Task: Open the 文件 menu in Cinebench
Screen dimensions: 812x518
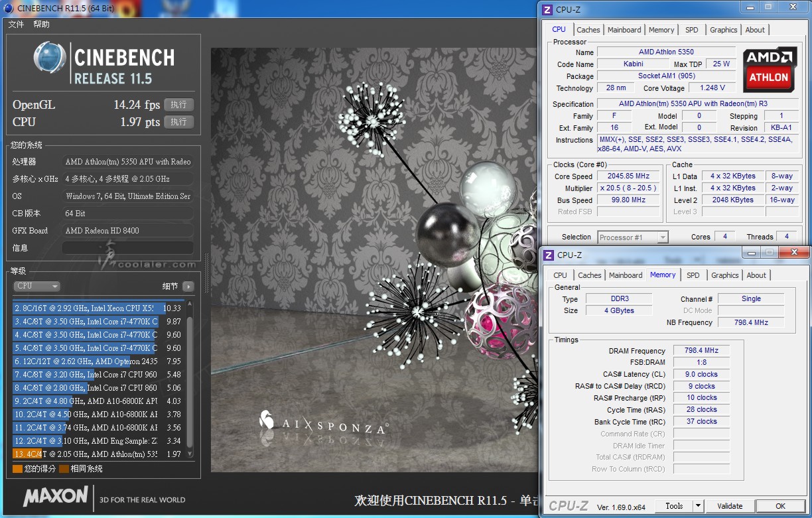Action: click(16, 25)
